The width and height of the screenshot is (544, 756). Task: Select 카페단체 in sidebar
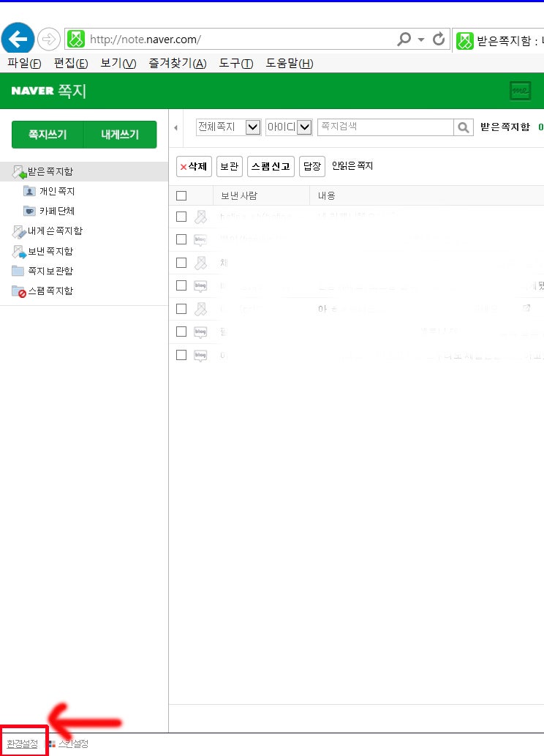[57, 212]
